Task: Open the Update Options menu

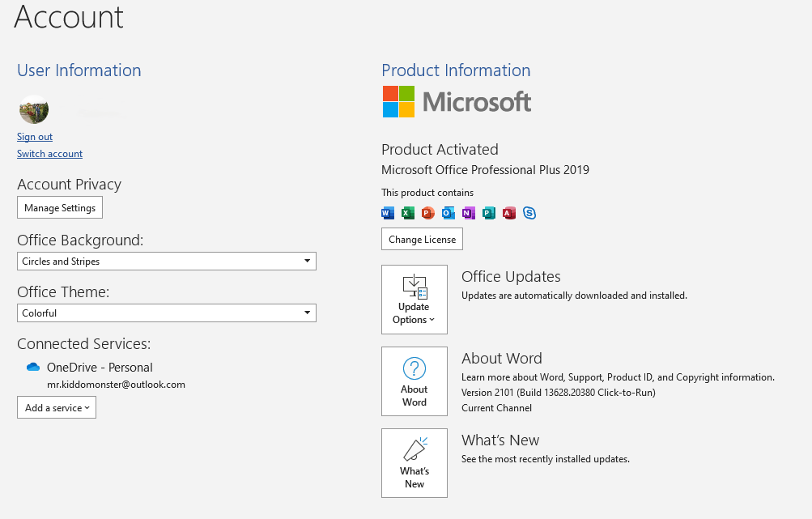Action: tap(415, 300)
